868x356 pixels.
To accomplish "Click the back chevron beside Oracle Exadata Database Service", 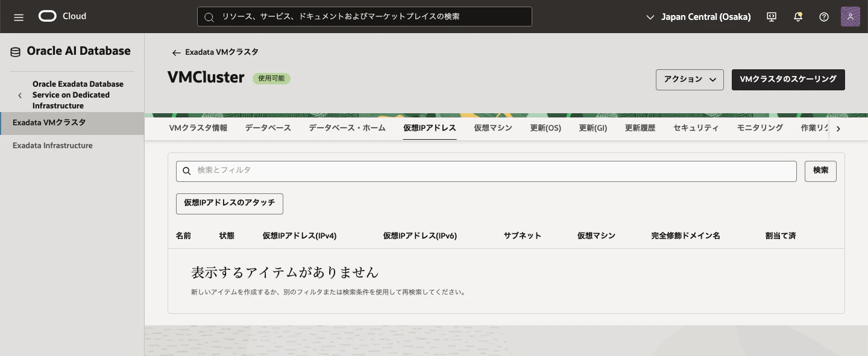I will pyautogui.click(x=20, y=95).
